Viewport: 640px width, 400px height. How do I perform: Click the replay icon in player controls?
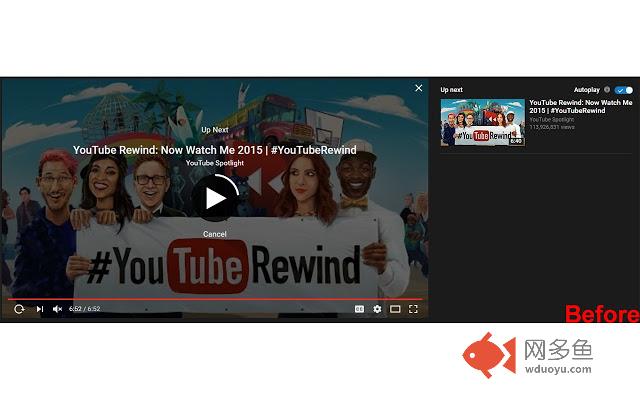coord(19,309)
